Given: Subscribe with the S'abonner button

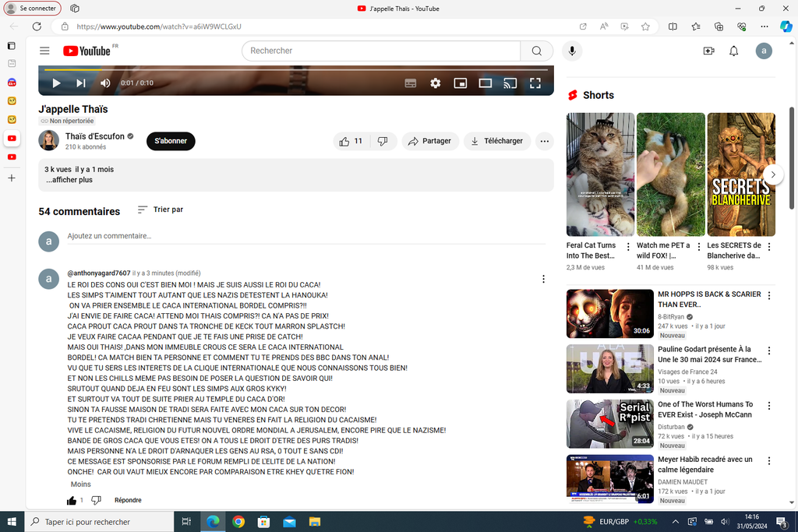Looking at the screenshot, I should tap(171, 141).
